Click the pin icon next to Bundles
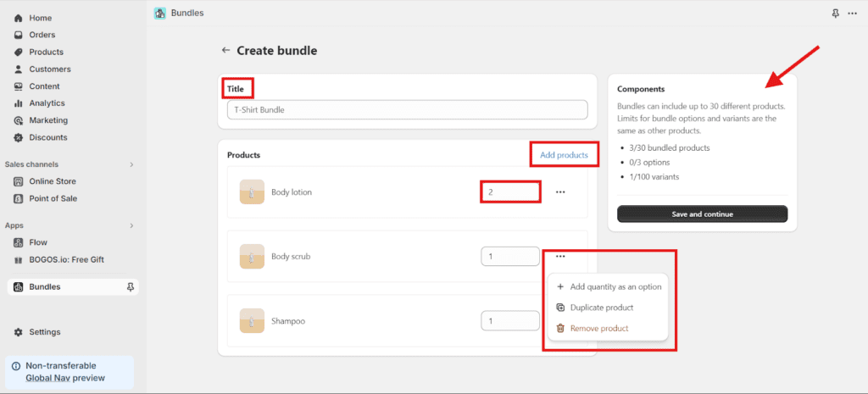The image size is (868, 394). (x=130, y=287)
